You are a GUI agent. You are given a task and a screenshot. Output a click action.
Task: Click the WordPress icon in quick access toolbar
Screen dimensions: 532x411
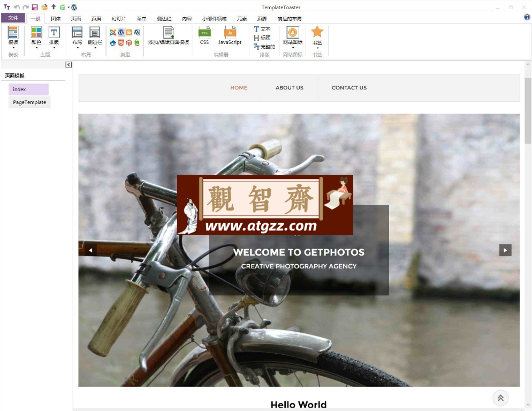(x=74, y=7)
